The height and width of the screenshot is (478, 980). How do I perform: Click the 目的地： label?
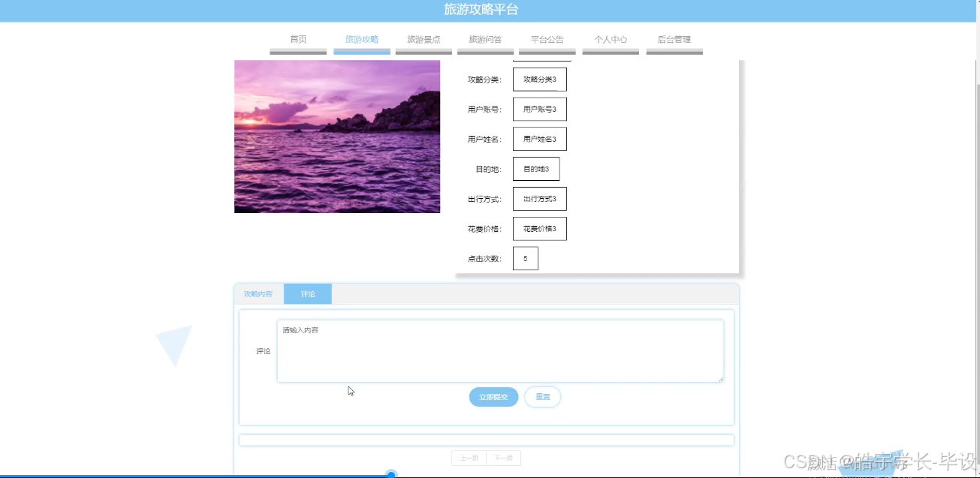(488, 170)
